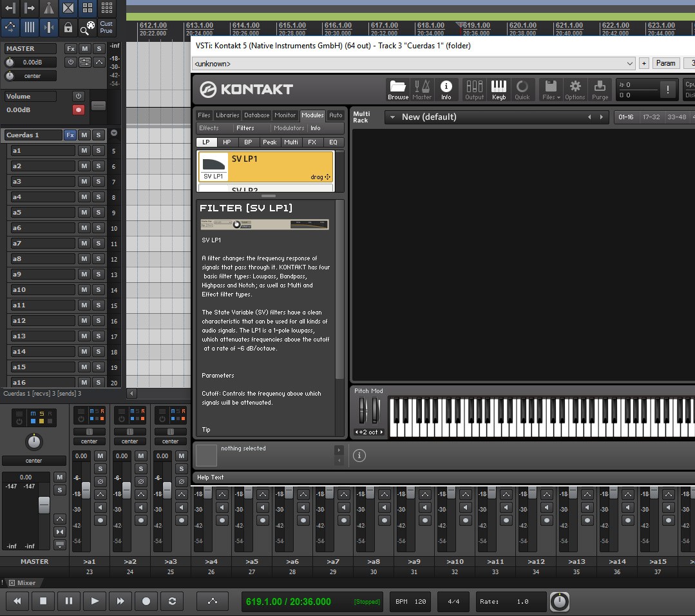Select the 17-32 channel page button
The width and height of the screenshot is (695, 616).
[651, 117]
